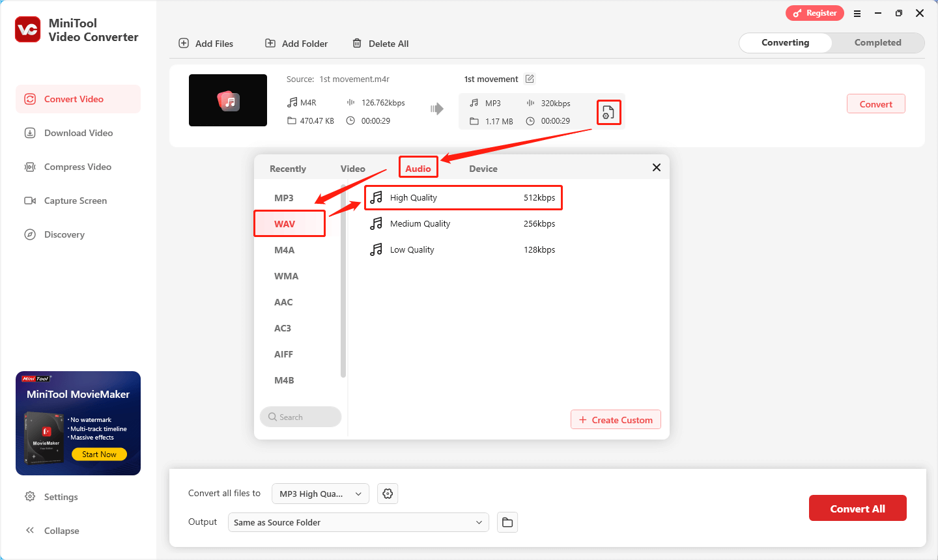Choose Medium Quality 256kbps preset
938x560 pixels.
[463, 223]
